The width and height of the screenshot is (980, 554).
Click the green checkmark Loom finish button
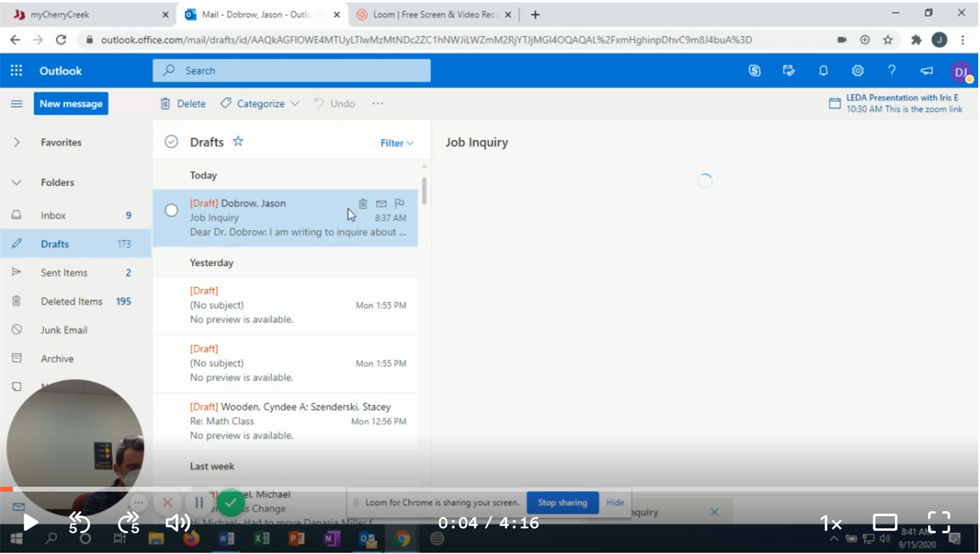pos(230,502)
